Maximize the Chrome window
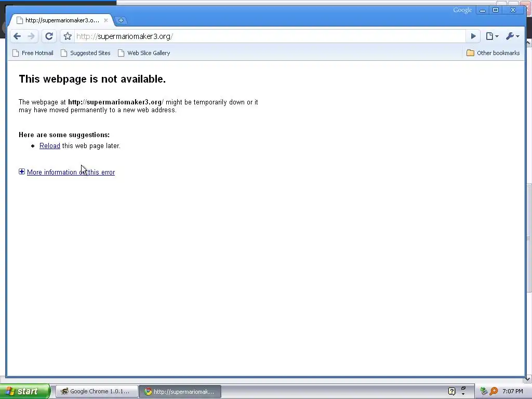The height and width of the screenshot is (399, 532). click(x=495, y=10)
